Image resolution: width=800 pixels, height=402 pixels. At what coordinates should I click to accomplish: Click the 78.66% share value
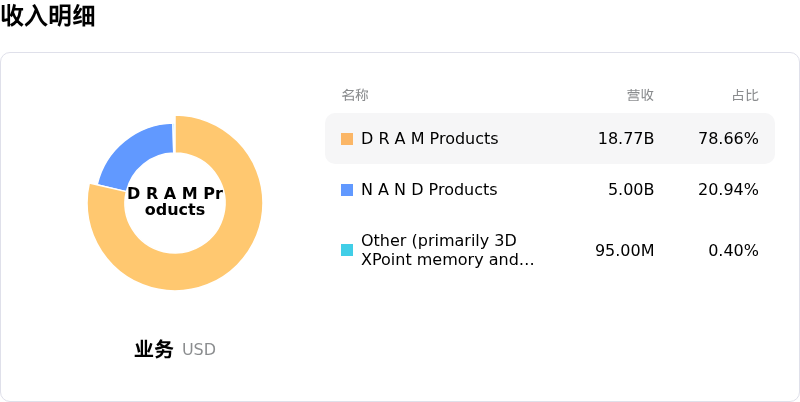click(728, 139)
